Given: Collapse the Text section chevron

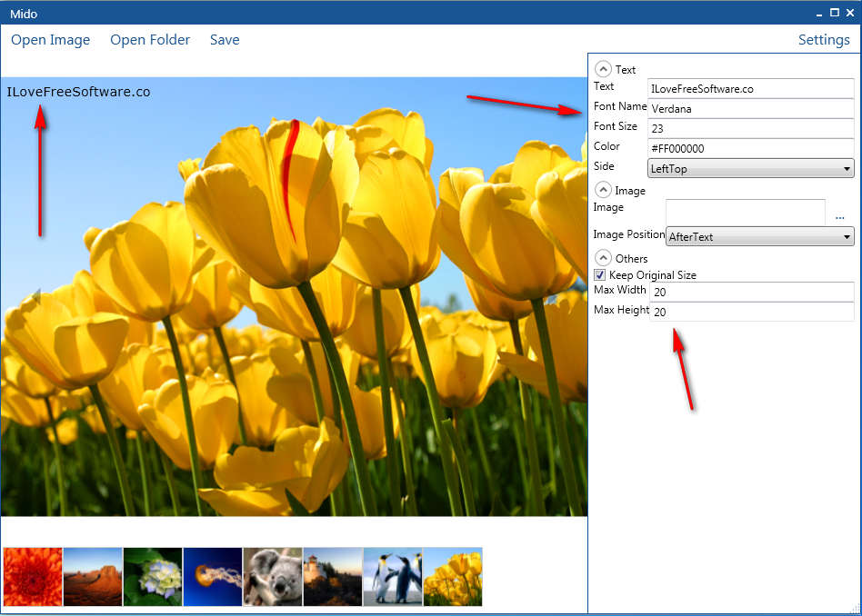Looking at the screenshot, I should point(602,68).
